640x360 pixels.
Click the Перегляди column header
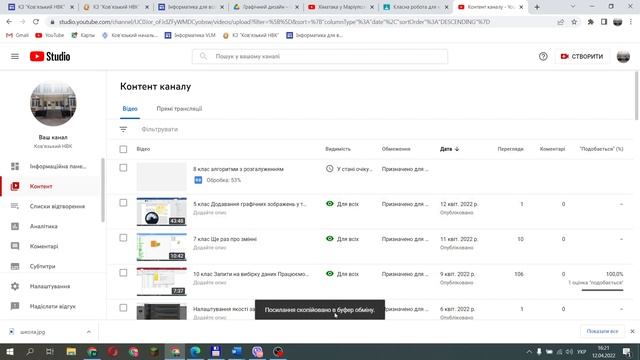point(510,149)
